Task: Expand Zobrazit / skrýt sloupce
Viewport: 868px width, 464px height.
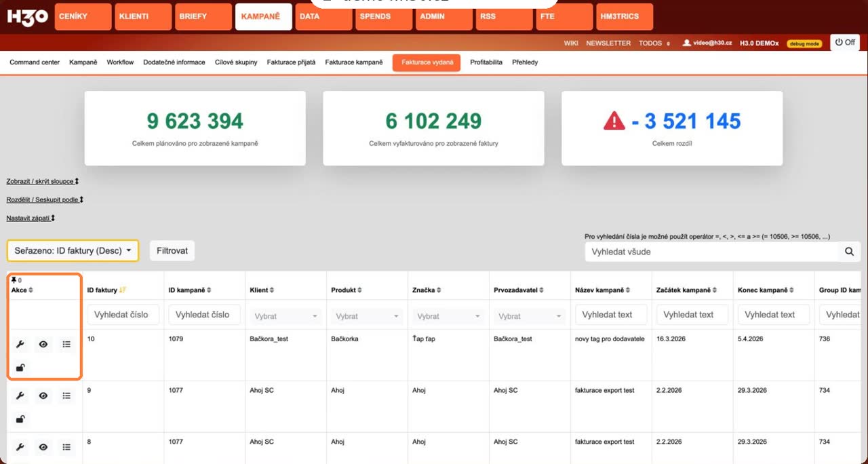Action: point(43,182)
